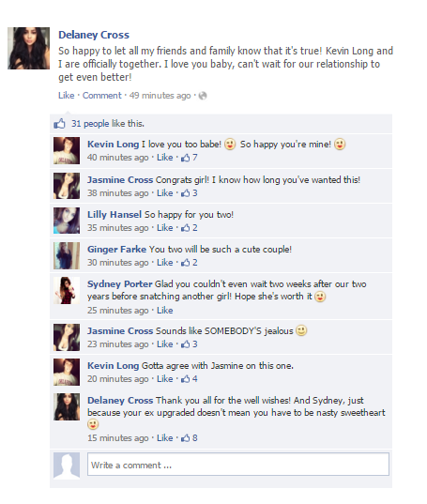Like Jasmine Cross's 'Congrats girl' comment
Viewport: 427px width, 504px height.
165,193
